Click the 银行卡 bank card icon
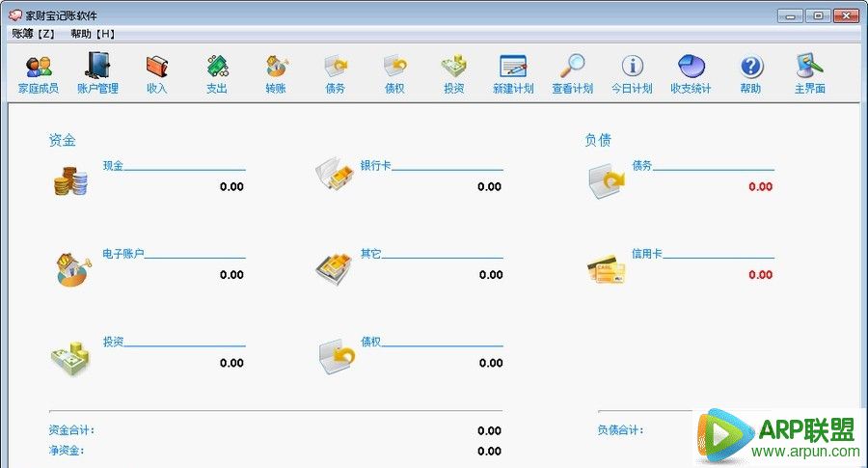The width and height of the screenshot is (868, 468). pyautogui.click(x=335, y=174)
